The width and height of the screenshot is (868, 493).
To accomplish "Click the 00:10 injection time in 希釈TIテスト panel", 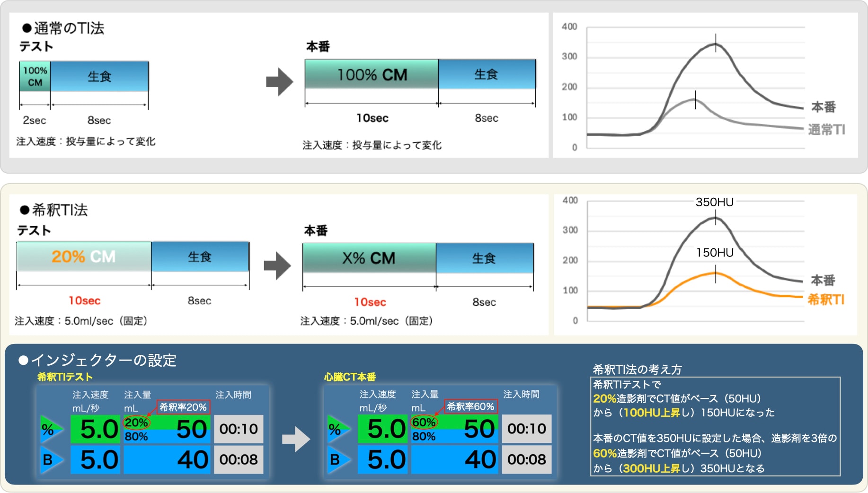I will [x=239, y=429].
